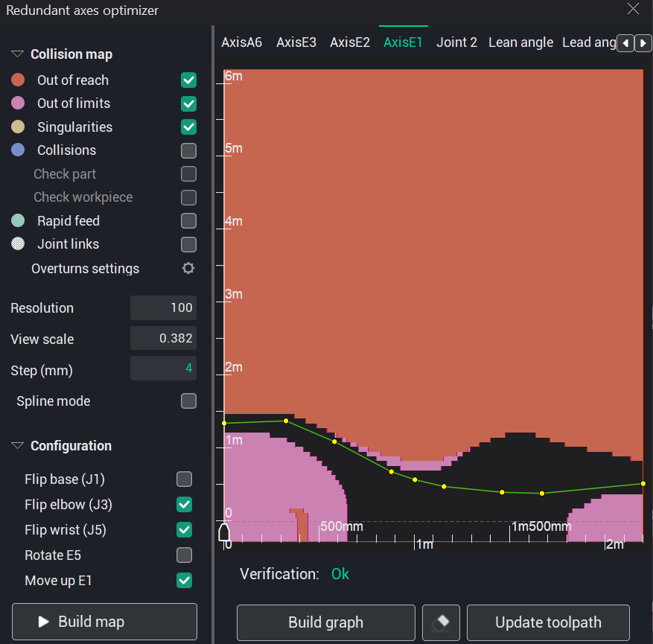
Task: Switch to the AxisA6 tab
Action: (241, 42)
